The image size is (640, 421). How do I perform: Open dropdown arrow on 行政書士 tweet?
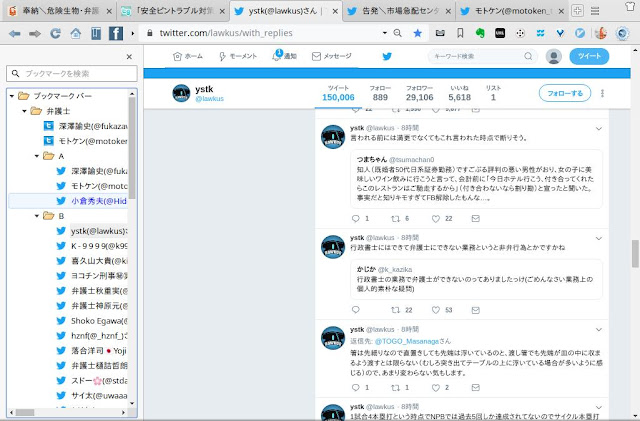coord(598,238)
